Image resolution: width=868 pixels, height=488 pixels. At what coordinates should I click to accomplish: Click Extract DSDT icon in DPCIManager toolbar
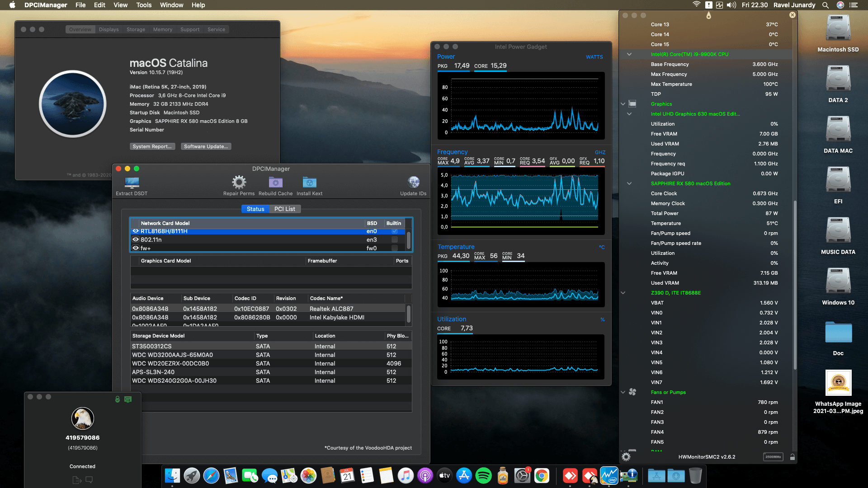pos(132,183)
